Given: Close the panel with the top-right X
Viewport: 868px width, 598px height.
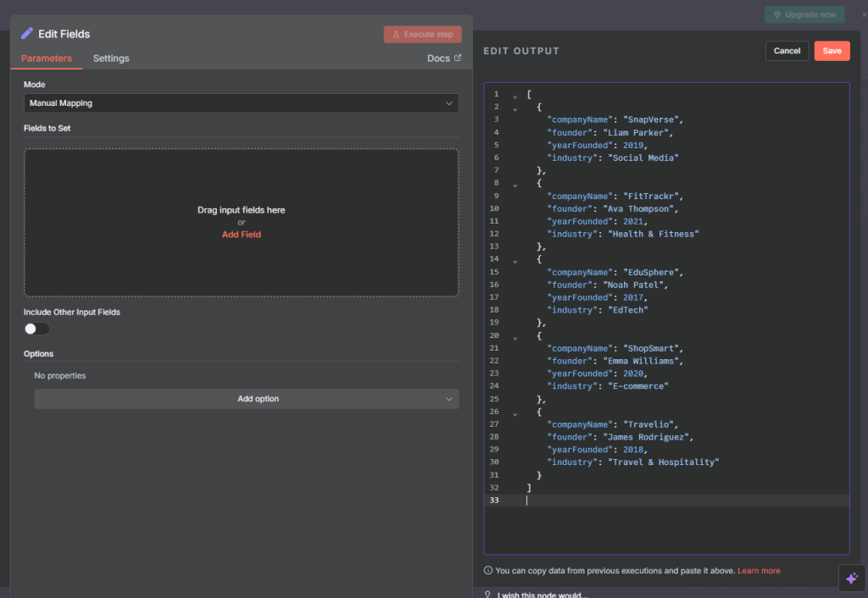Looking at the screenshot, I should pyautogui.click(x=864, y=14).
